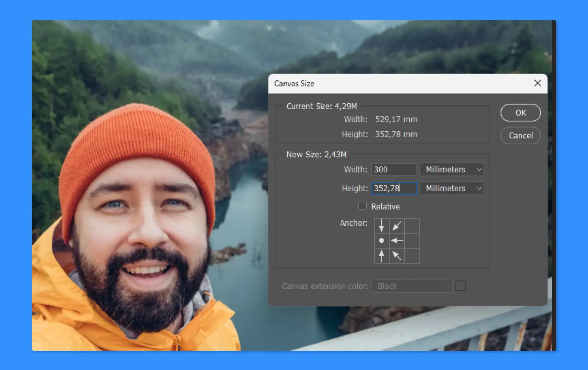The width and height of the screenshot is (588, 370).
Task: Cancel the Canvas Size dialog
Action: [521, 135]
